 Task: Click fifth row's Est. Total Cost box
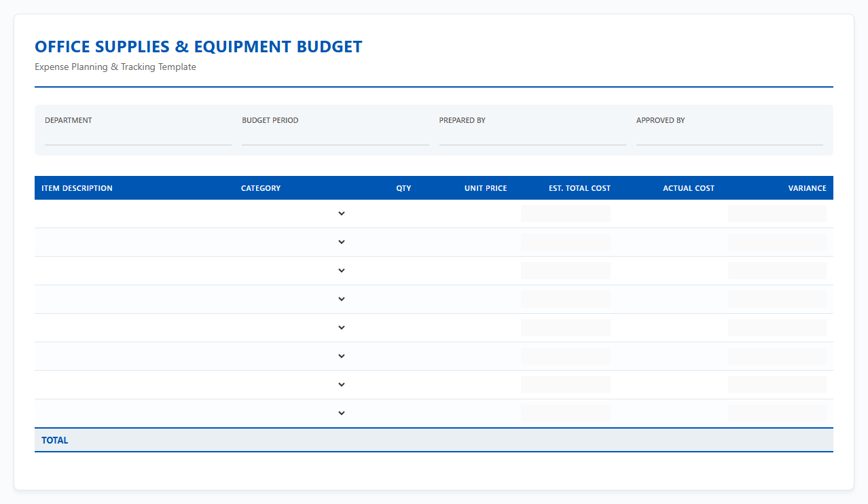[566, 327]
